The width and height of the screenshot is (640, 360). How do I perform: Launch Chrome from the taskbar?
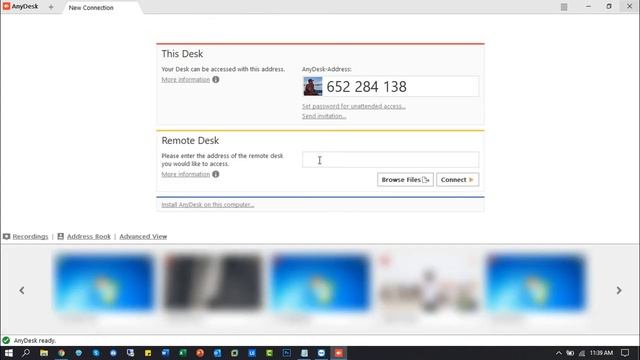[61, 353]
